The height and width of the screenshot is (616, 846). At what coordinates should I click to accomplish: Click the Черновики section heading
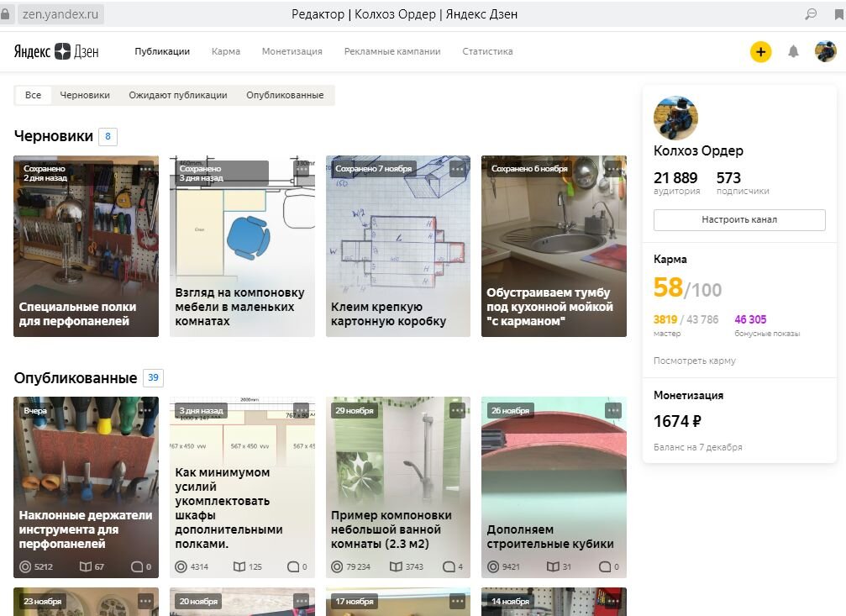click(x=54, y=136)
